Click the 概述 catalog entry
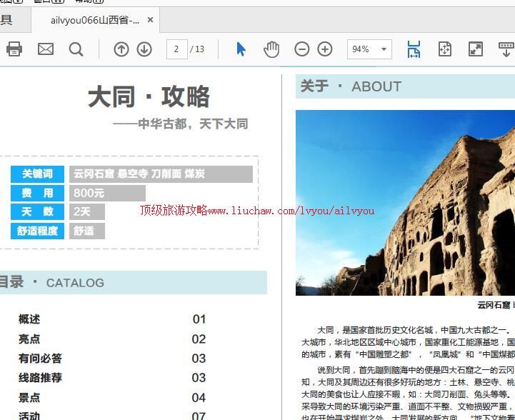The height and width of the screenshot is (420, 515). click(x=29, y=319)
